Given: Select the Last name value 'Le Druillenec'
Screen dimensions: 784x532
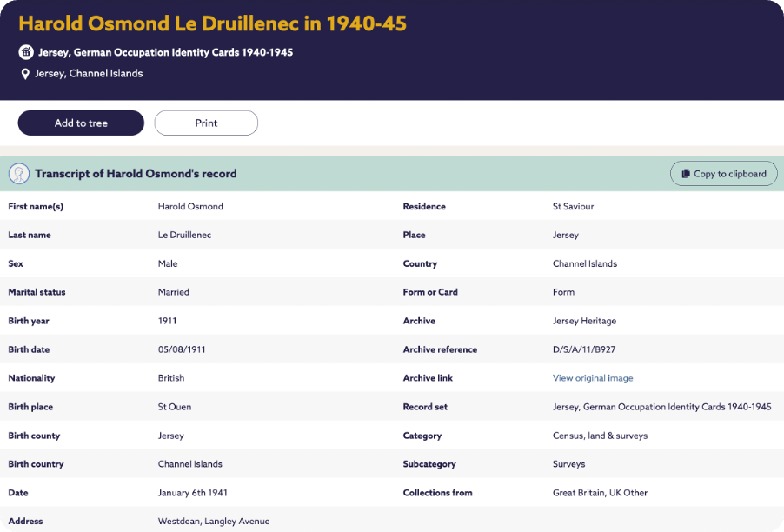Looking at the screenshot, I should tap(184, 235).
